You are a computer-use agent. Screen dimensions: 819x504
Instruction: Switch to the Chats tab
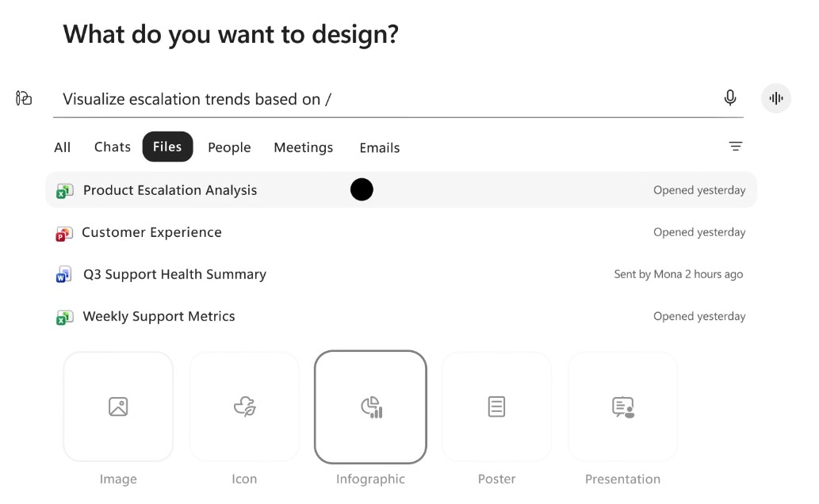(x=113, y=147)
